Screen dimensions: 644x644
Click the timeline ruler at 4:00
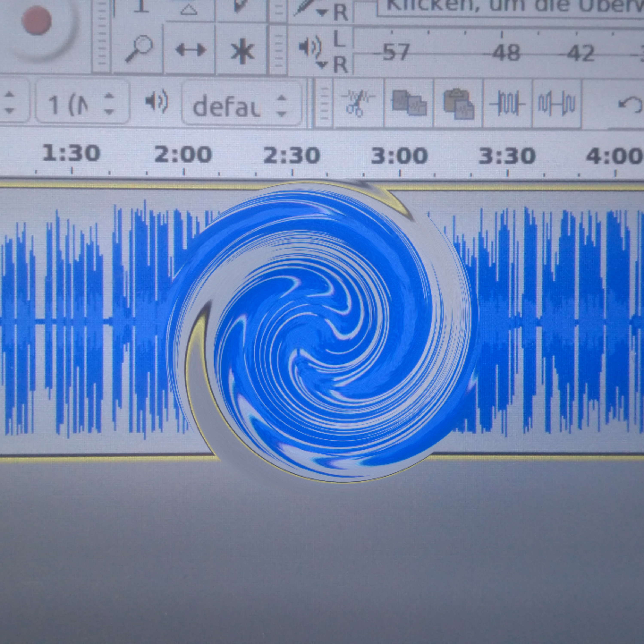coord(615,157)
